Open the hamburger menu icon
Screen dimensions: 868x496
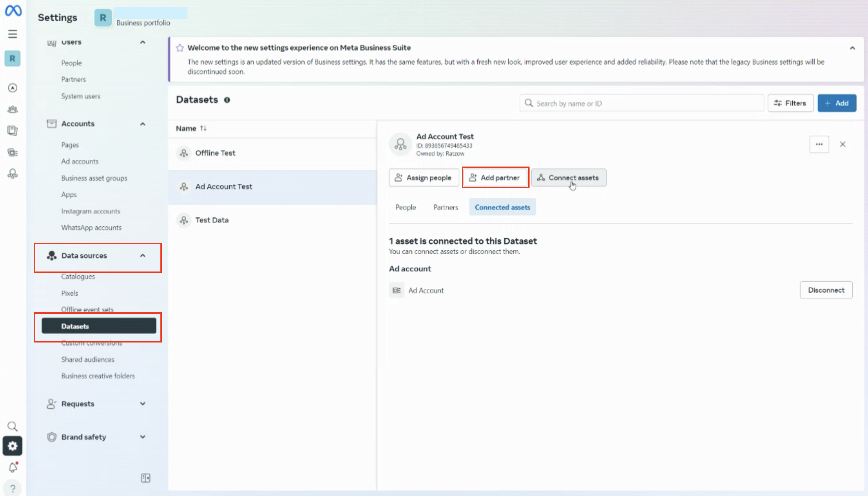(13, 34)
